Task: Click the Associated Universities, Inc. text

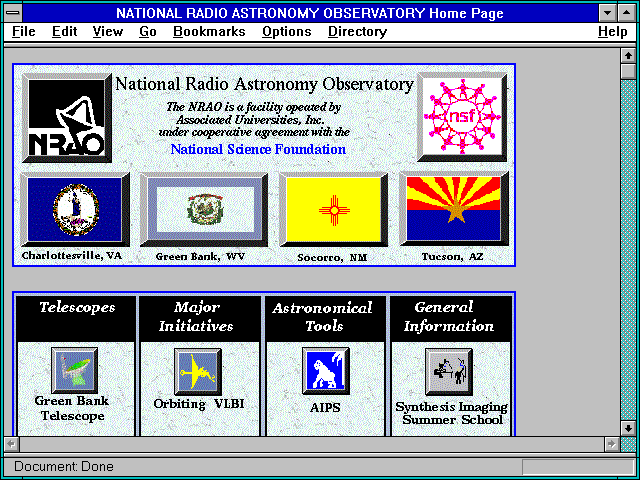Action: (x=250, y=120)
